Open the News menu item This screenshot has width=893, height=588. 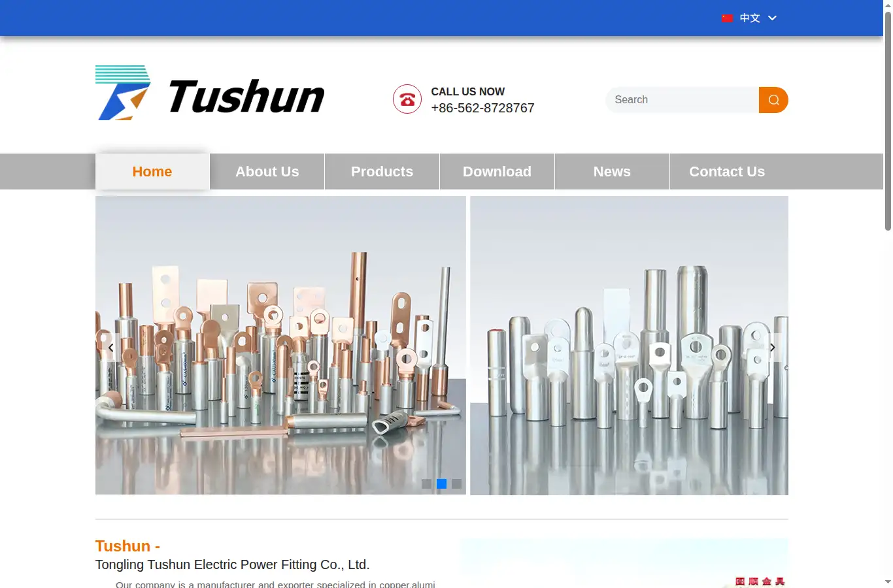click(x=613, y=172)
